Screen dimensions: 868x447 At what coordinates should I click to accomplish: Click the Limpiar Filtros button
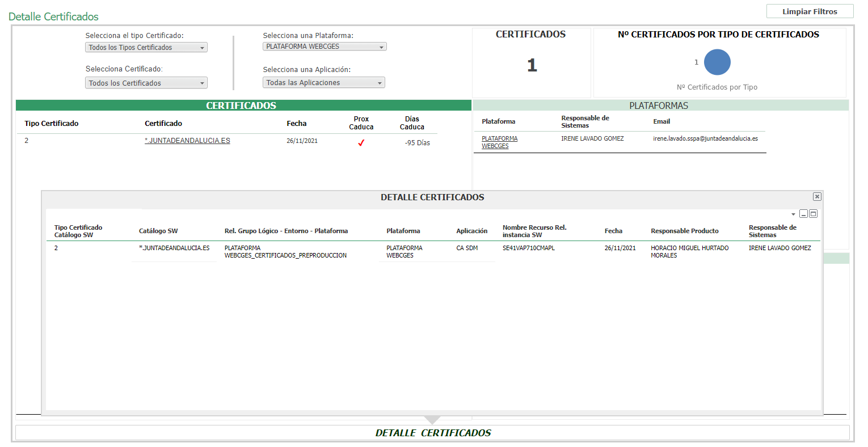point(810,11)
